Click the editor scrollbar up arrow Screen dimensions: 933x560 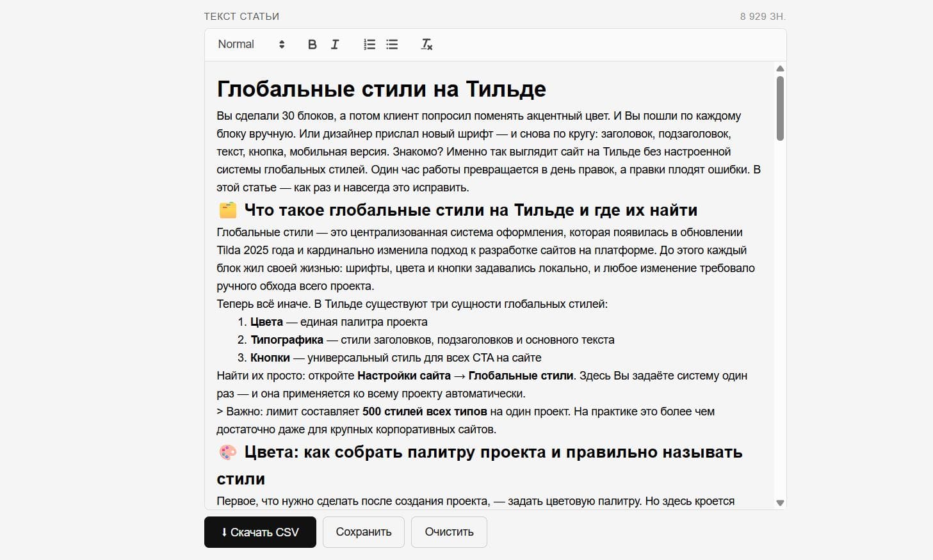point(780,68)
